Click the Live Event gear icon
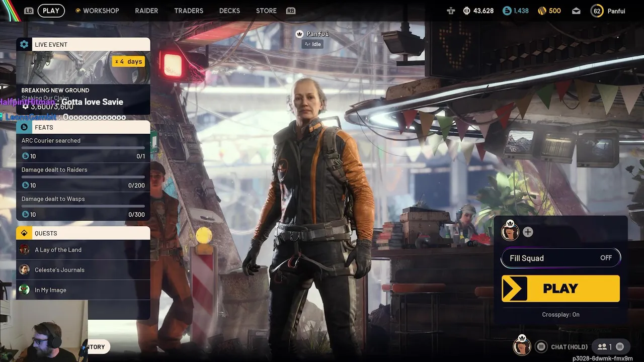Screen dimensions: 644x362 tap(24, 44)
